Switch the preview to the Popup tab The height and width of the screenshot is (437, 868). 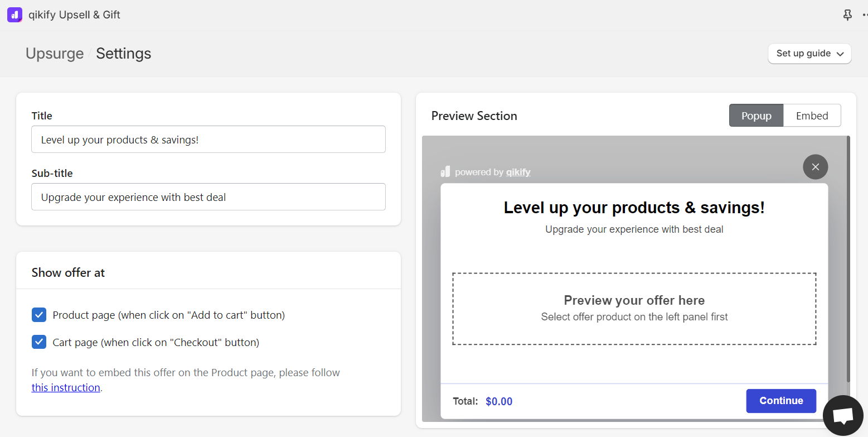[x=756, y=116]
